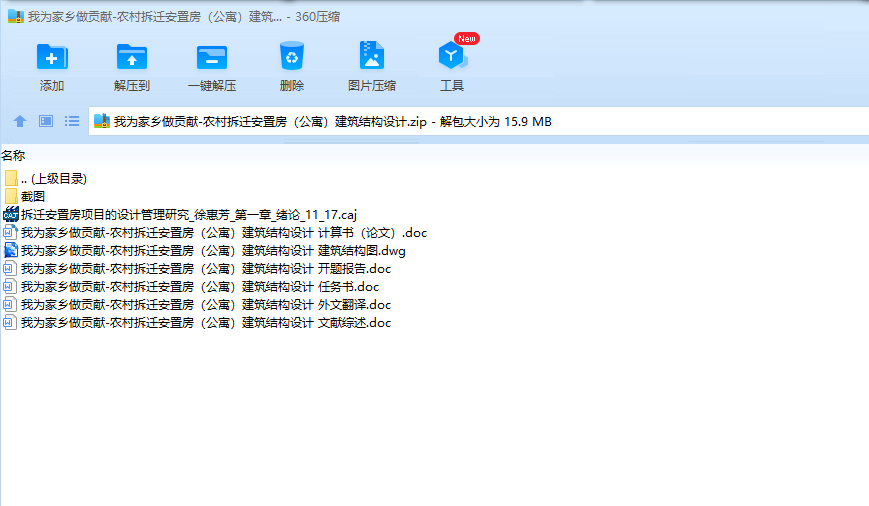Click the 添加 label under Add icon
The image size is (869, 506).
pyautogui.click(x=52, y=86)
